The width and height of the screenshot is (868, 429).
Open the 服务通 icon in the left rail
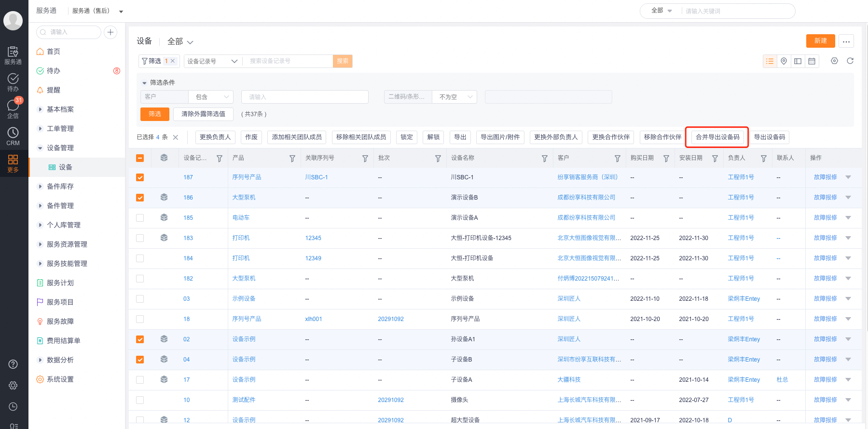[13, 55]
